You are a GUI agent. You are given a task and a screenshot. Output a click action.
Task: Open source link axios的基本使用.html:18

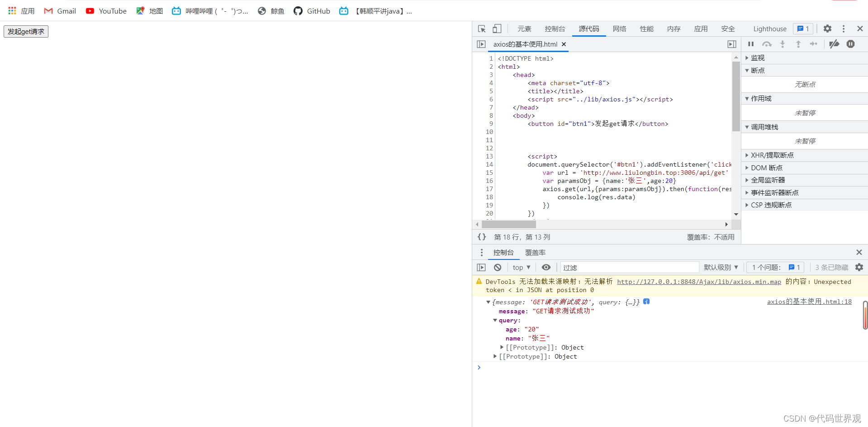pyautogui.click(x=809, y=302)
